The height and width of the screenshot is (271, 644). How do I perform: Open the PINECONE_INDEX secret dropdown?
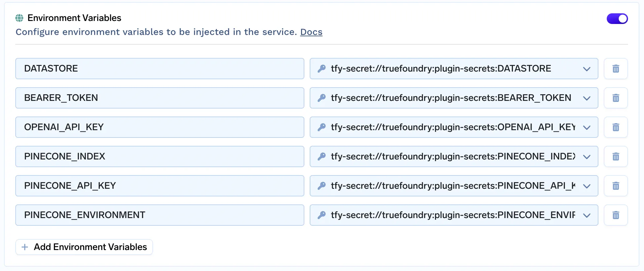(x=586, y=157)
